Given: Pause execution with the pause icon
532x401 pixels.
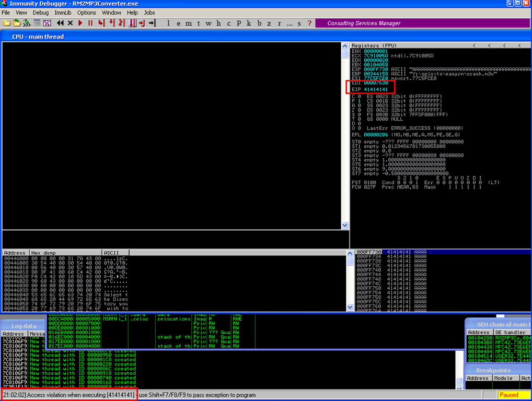Looking at the screenshot, I should (90, 23).
